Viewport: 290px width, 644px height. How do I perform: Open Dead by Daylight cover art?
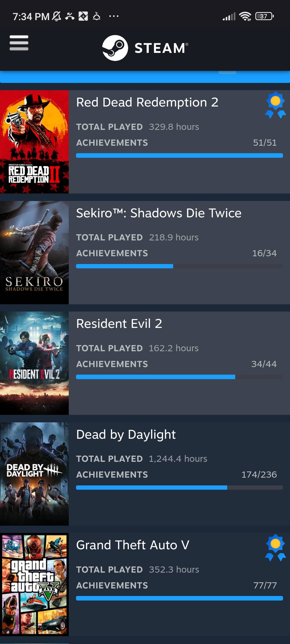34,474
